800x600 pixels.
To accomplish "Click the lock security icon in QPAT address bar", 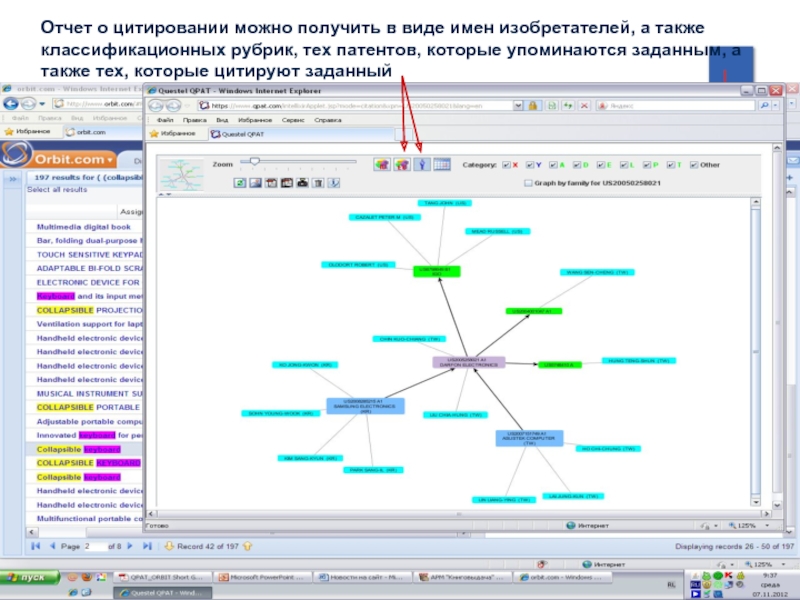I will (533, 106).
